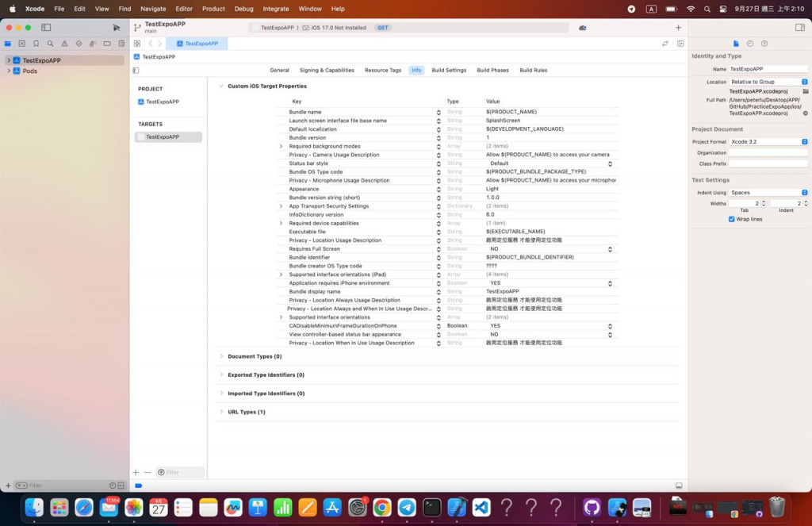Select TestExpoAPP under PROJECT
Image resolution: width=812 pixels, height=526 pixels.
click(x=163, y=102)
